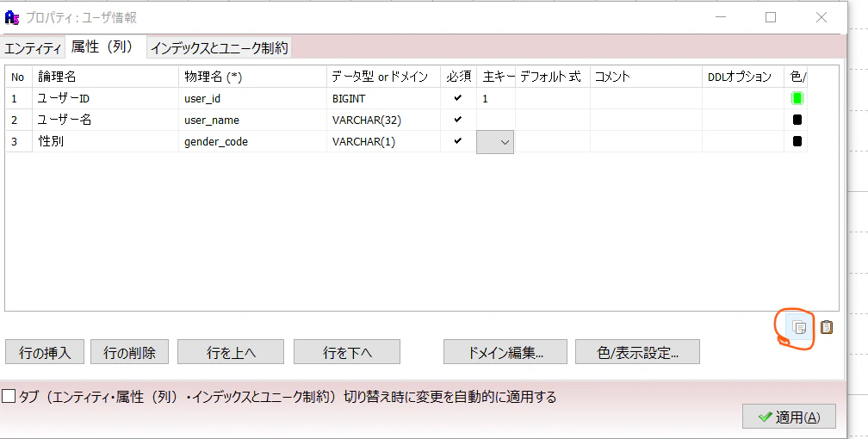Toggle auto-apply changes on tab switch checkbox
This screenshot has height=439, width=868.
(x=9, y=396)
